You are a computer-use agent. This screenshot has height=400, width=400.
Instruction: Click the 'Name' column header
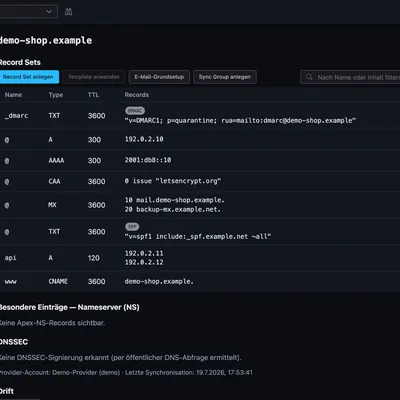13,95
